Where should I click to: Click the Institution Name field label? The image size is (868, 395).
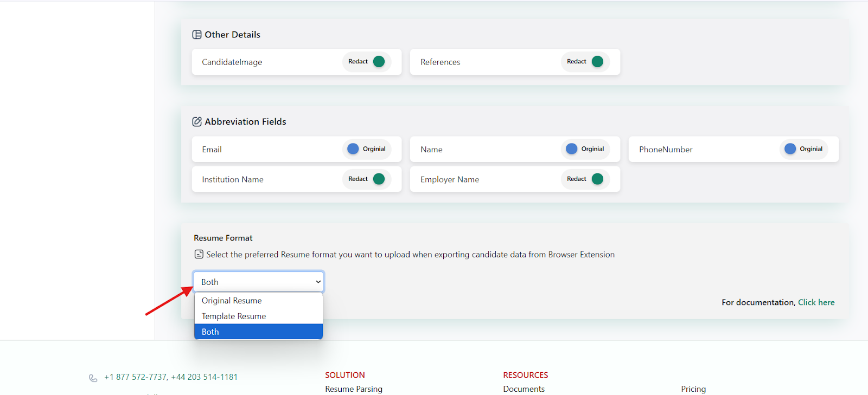(233, 179)
